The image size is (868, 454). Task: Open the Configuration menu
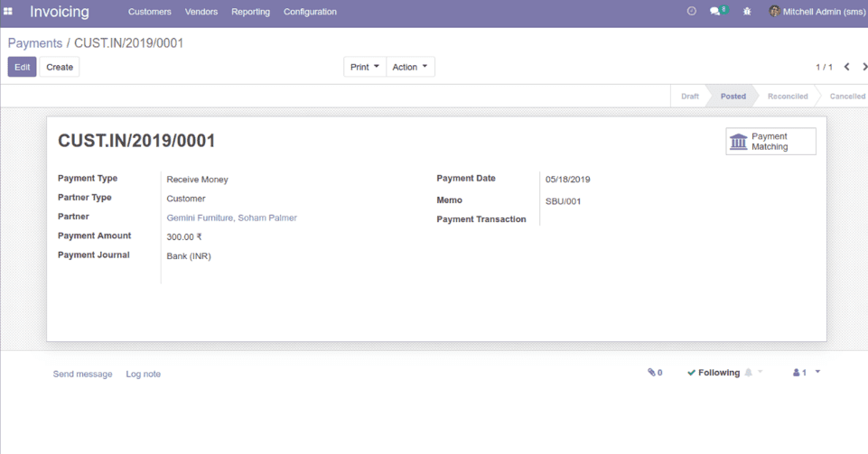click(310, 12)
